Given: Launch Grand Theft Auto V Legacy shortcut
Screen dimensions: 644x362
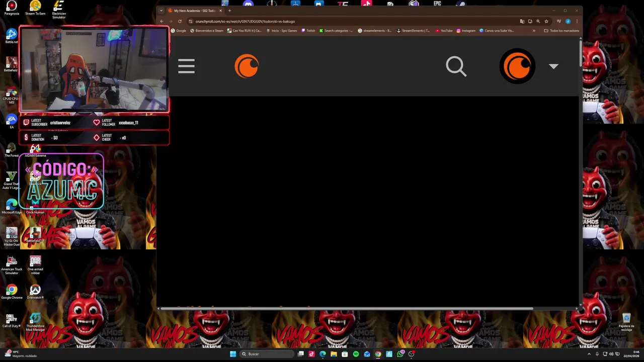Looking at the screenshot, I should click(12, 180).
